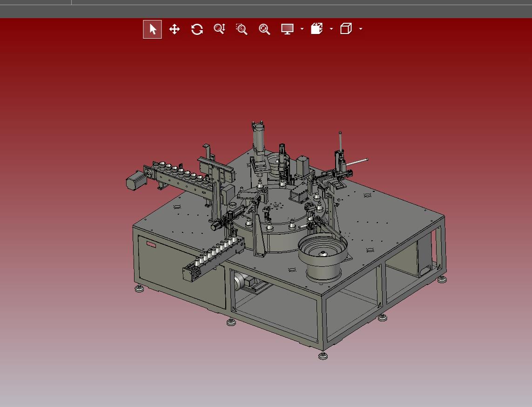
Task: Click the display monitor icon
Action: tap(287, 29)
